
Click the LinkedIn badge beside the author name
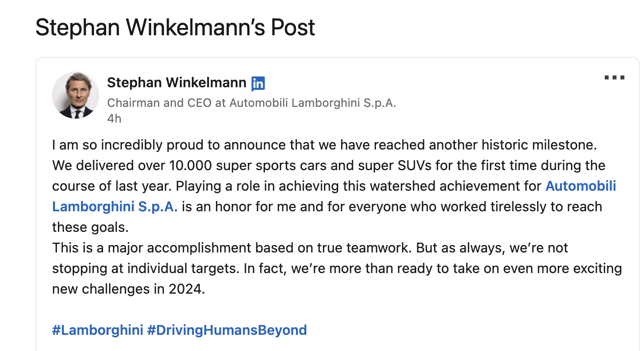point(258,84)
